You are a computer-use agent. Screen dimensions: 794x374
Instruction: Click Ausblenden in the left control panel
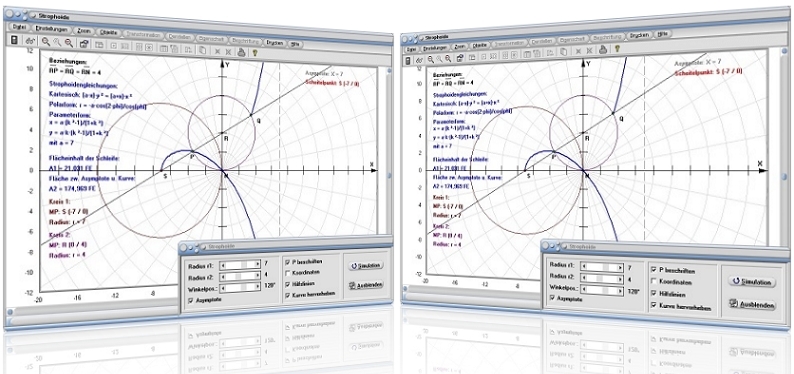365,285
